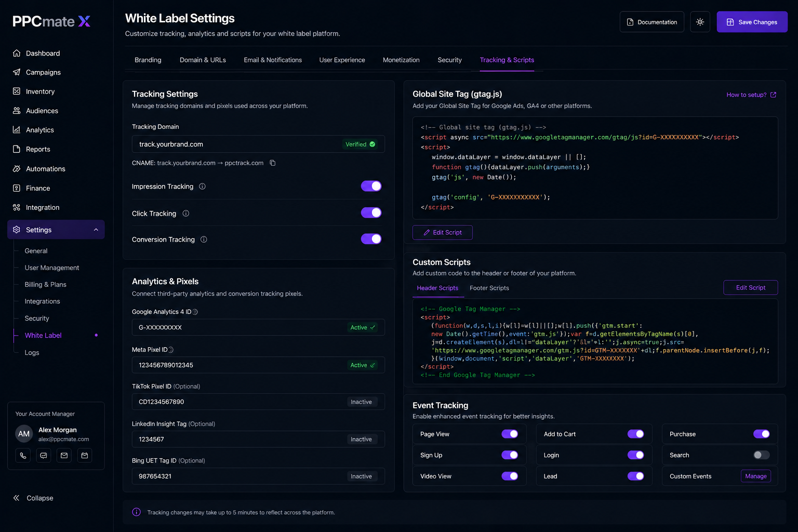The width and height of the screenshot is (798, 532).
Task: Click Google Analytics 4 ID help icon
Action: (195, 312)
